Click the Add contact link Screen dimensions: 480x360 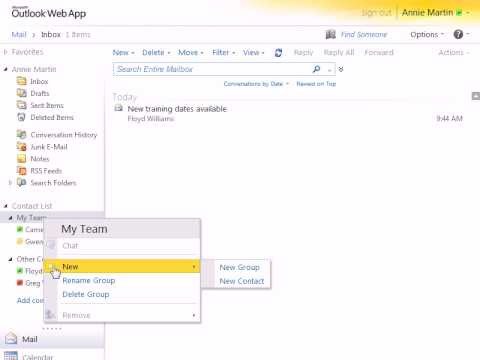click(31, 300)
